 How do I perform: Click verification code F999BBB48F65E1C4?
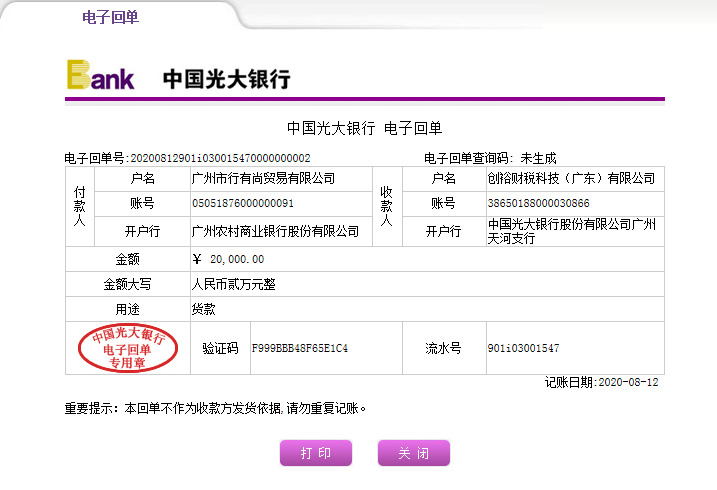click(300, 348)
